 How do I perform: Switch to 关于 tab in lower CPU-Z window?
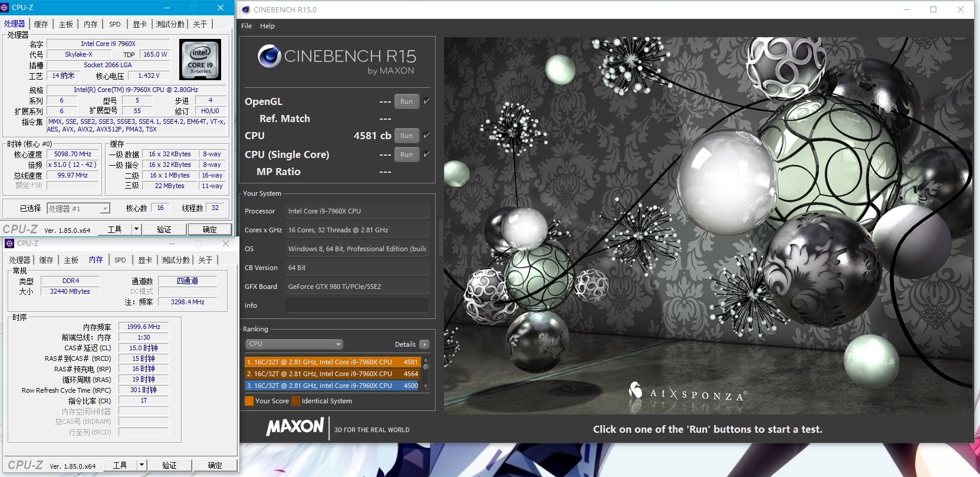205,260
